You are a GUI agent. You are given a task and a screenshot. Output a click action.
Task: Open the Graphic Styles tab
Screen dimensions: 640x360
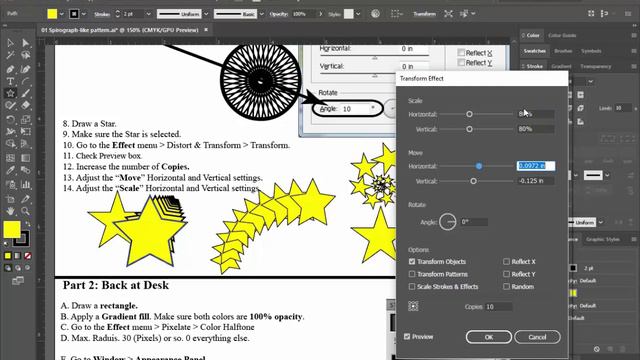pyautogui.click(x=603, y=240)
